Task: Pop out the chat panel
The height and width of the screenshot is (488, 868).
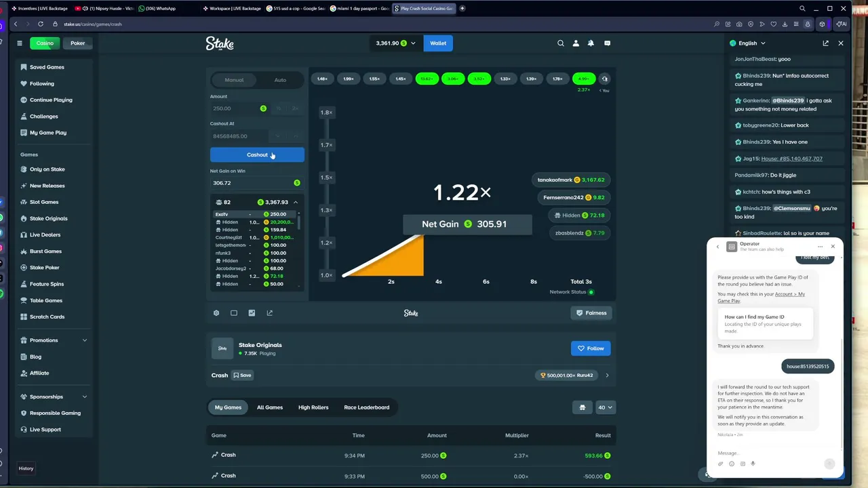Action: 825,43
